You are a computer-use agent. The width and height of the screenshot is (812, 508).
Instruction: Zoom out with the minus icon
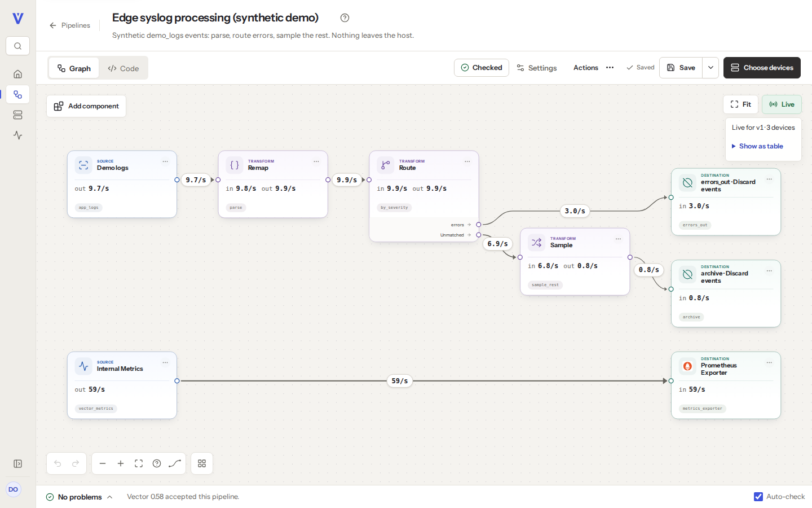pyautogui.click(x=103, y=463)
